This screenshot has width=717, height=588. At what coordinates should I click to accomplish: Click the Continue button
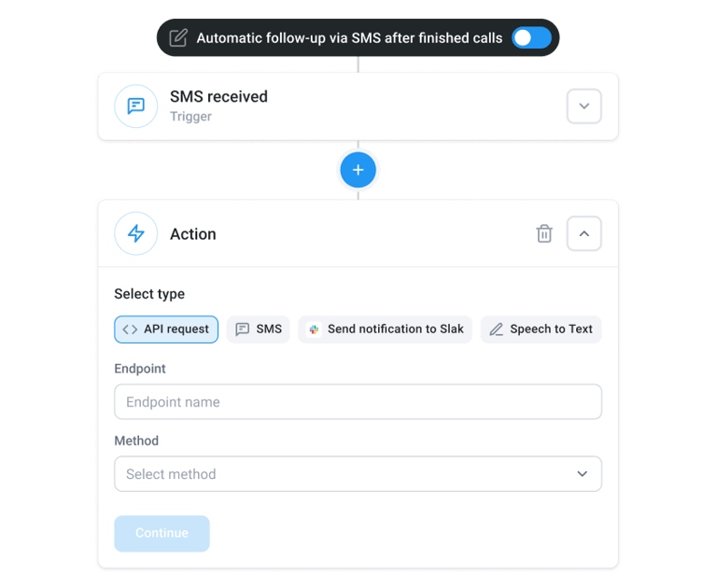(162, 534)
